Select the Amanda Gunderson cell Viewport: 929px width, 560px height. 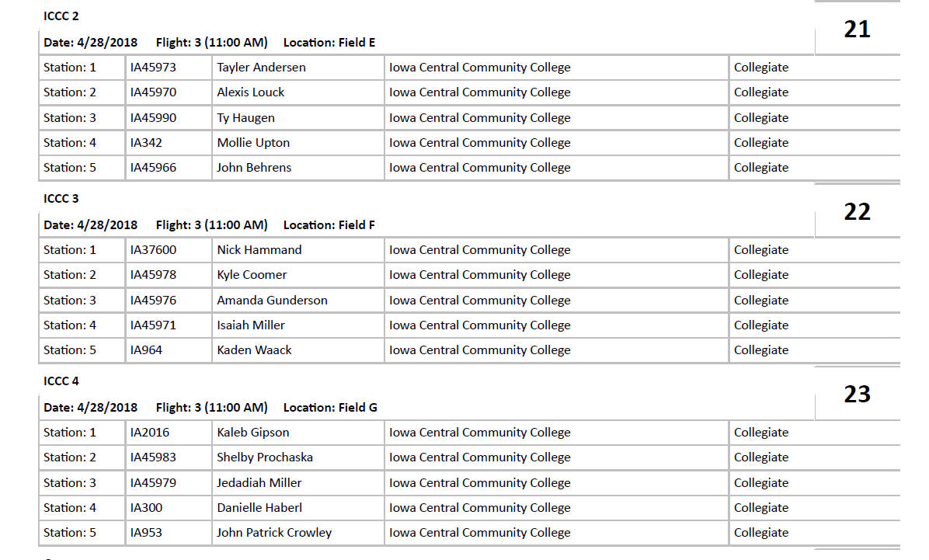pos(272,301)
